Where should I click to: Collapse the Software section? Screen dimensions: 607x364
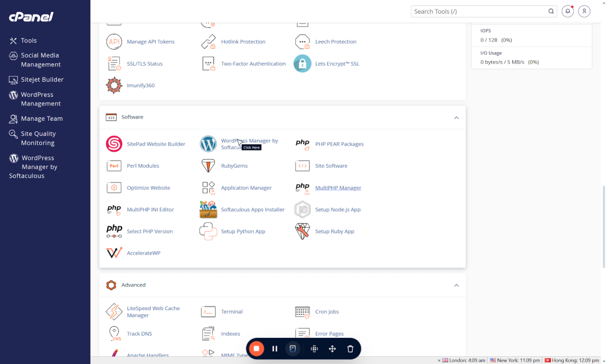[x=456, y=117]
